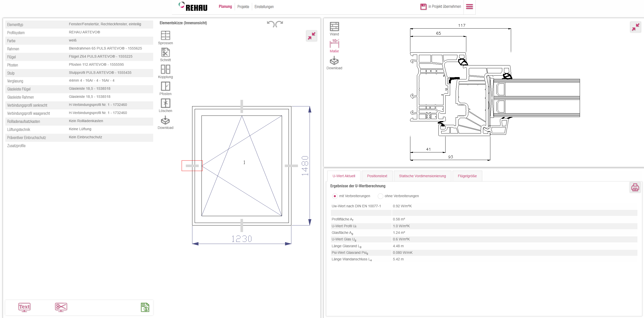Image resolution: width=644 pixels, height=318 pixels.
Task: Click the Flügel Z64 PULS value
Action: point(101,57)
